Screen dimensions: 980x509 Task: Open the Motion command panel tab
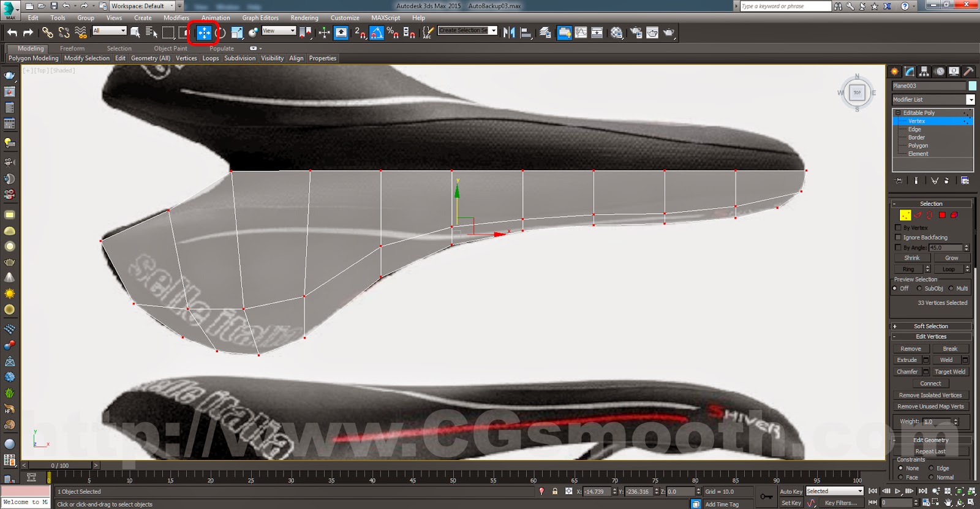coord(940,72)
